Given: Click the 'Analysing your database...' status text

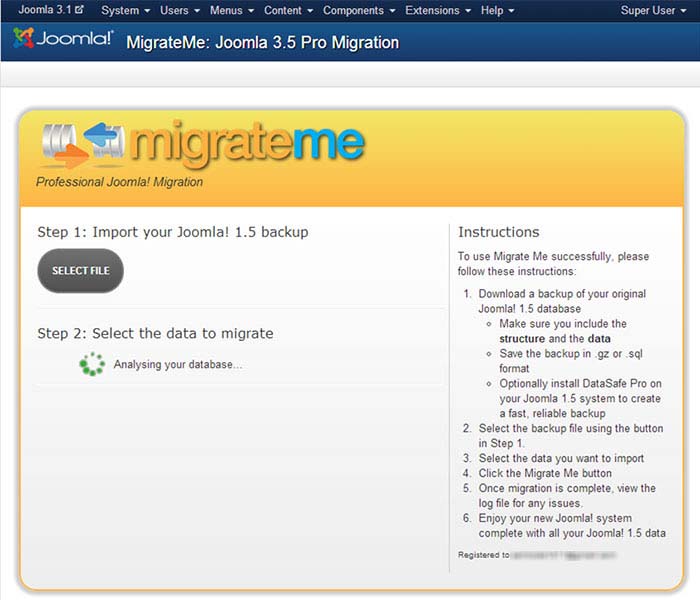Looking at the screenshot, I should pos(178,364).
